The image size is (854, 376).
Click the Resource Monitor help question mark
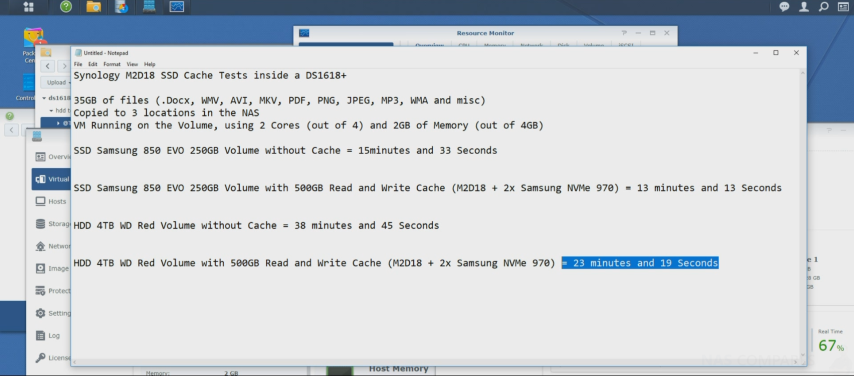(624, 33)
